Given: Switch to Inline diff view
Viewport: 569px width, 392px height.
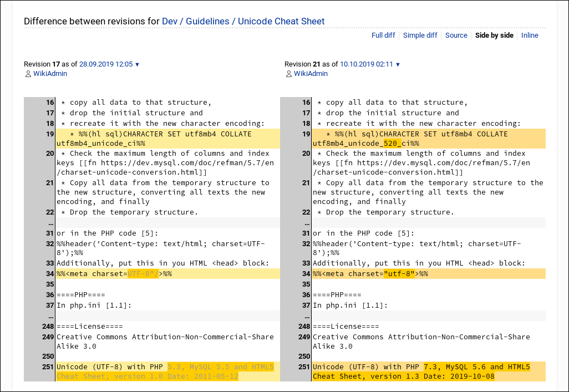Looking at the screenshot, I should [530, 35].
